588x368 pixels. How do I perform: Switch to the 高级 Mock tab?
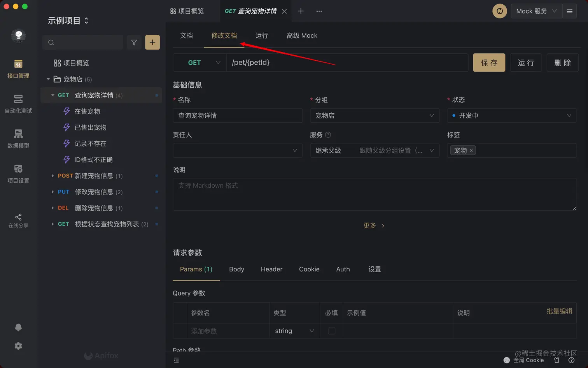coord(302,35)
